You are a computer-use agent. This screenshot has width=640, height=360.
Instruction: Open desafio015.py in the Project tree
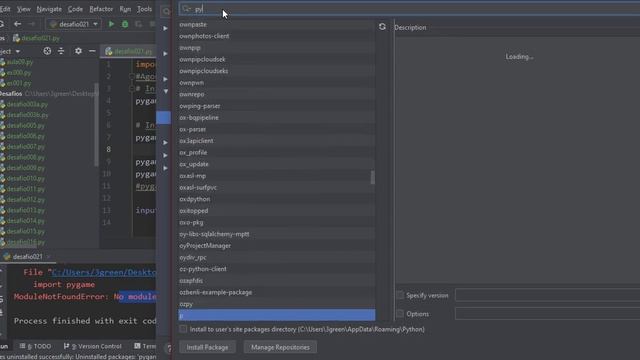click(25, 231)
